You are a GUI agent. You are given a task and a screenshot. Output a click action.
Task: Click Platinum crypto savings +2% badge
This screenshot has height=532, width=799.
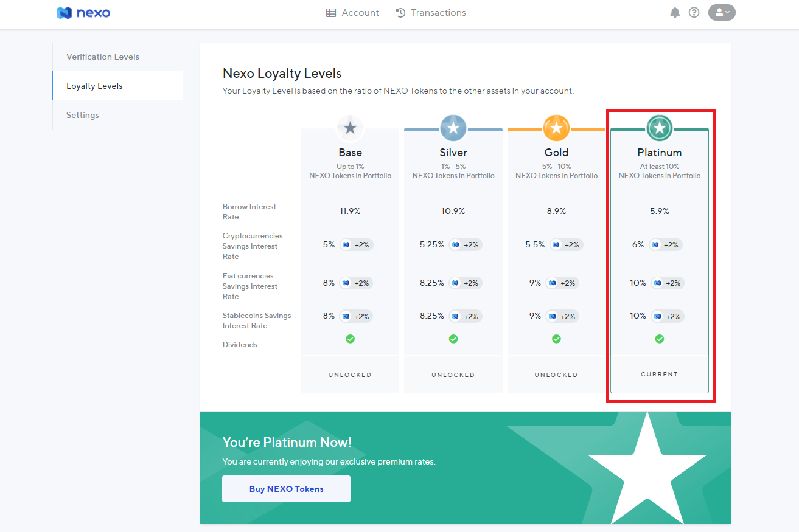pos(665,245)
